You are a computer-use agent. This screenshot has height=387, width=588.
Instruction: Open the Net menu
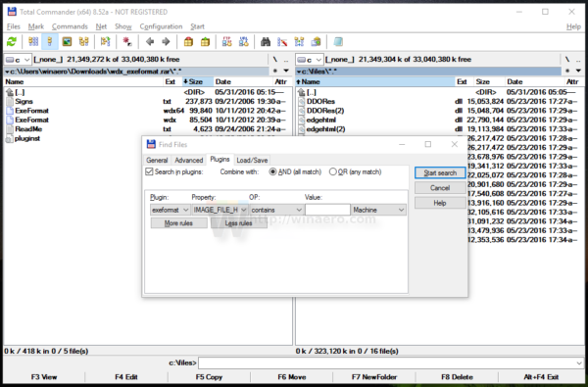pyautogui.click(x=101, y=26)
